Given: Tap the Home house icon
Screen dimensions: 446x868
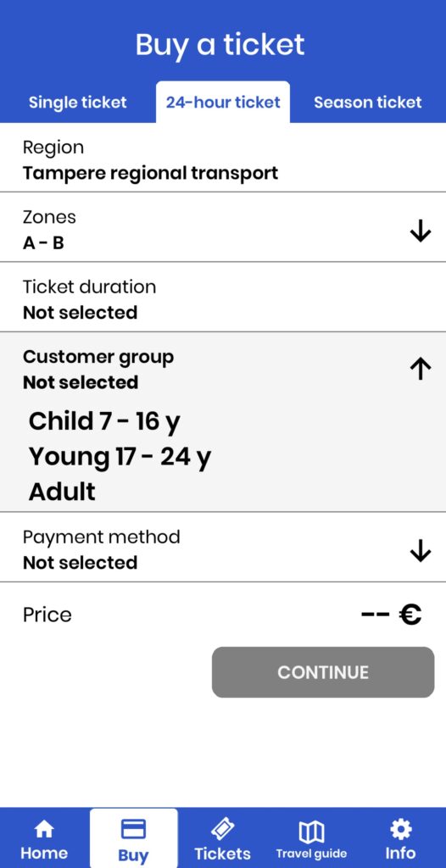Looking at the screenshot, I should pos(44,829).
